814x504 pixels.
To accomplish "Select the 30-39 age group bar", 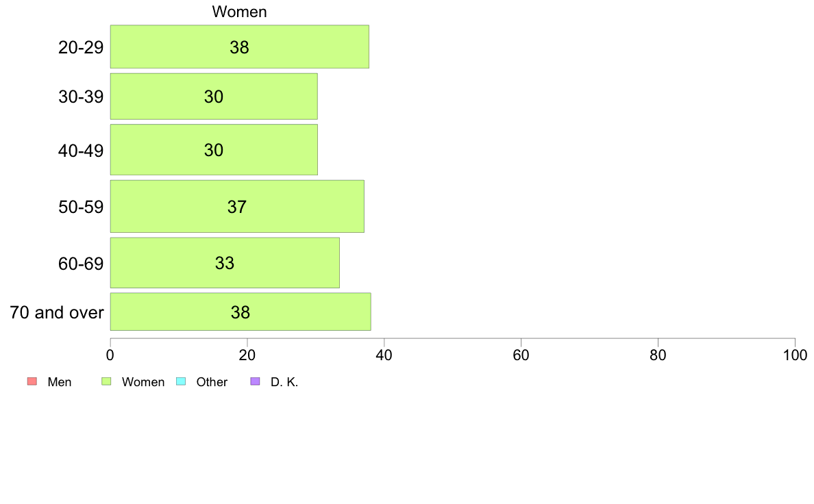I will point(214,97).
